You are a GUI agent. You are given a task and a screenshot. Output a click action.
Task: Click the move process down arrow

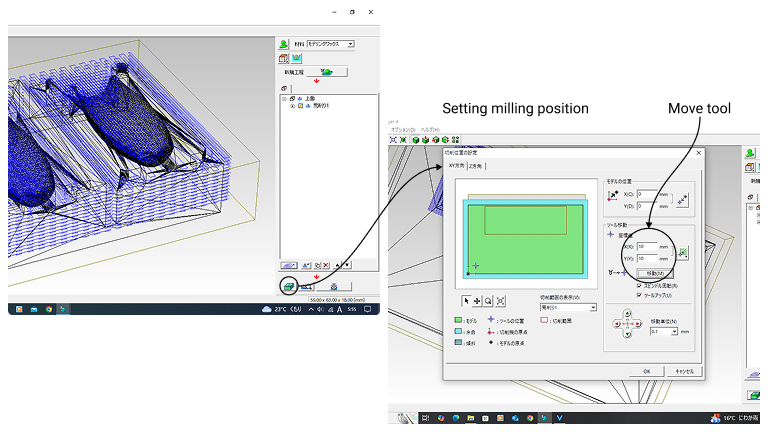click(347, 265)
